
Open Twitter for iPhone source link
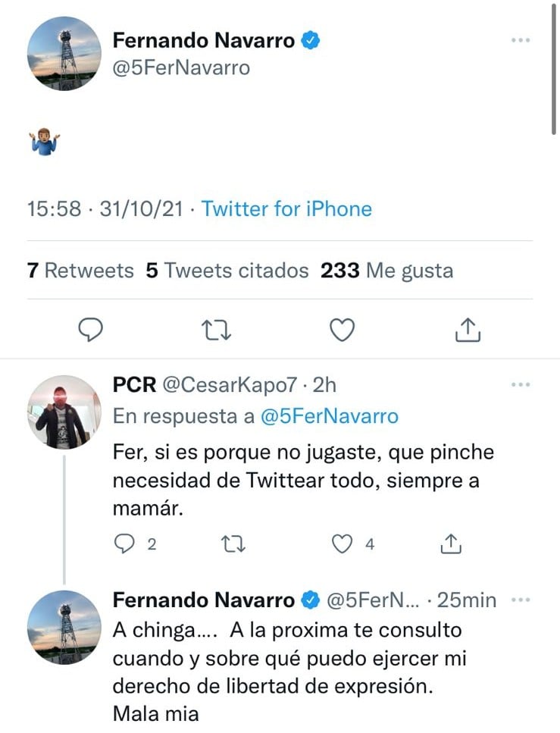(286, 209)
